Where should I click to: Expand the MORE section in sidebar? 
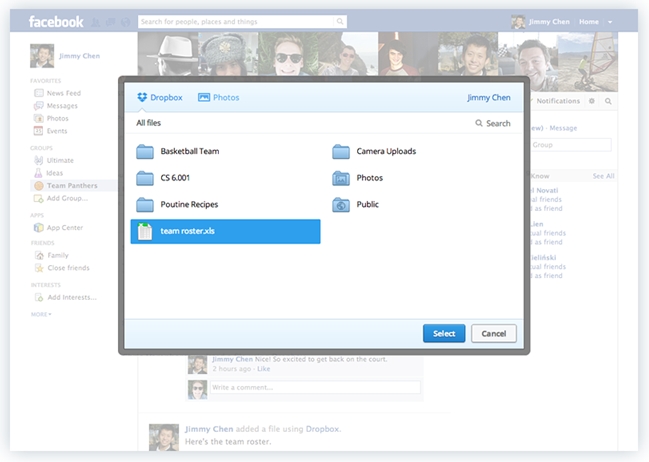[x=41, y=314]
